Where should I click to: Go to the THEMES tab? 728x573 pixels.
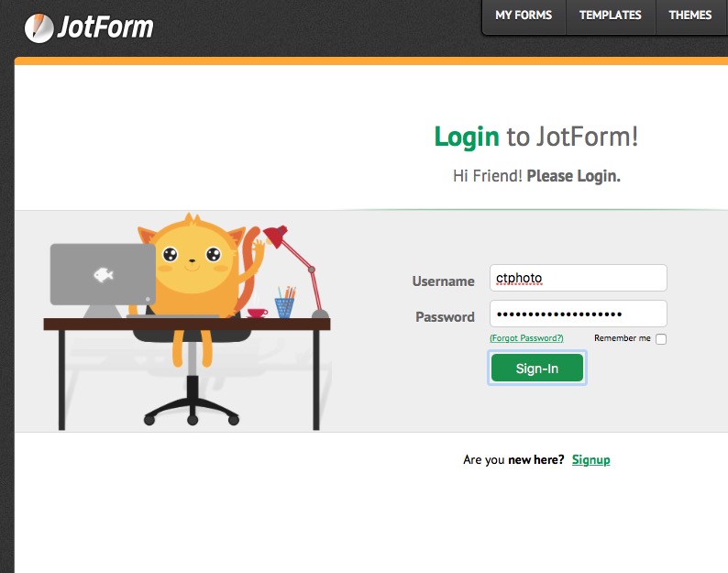[x=689, y=16]
